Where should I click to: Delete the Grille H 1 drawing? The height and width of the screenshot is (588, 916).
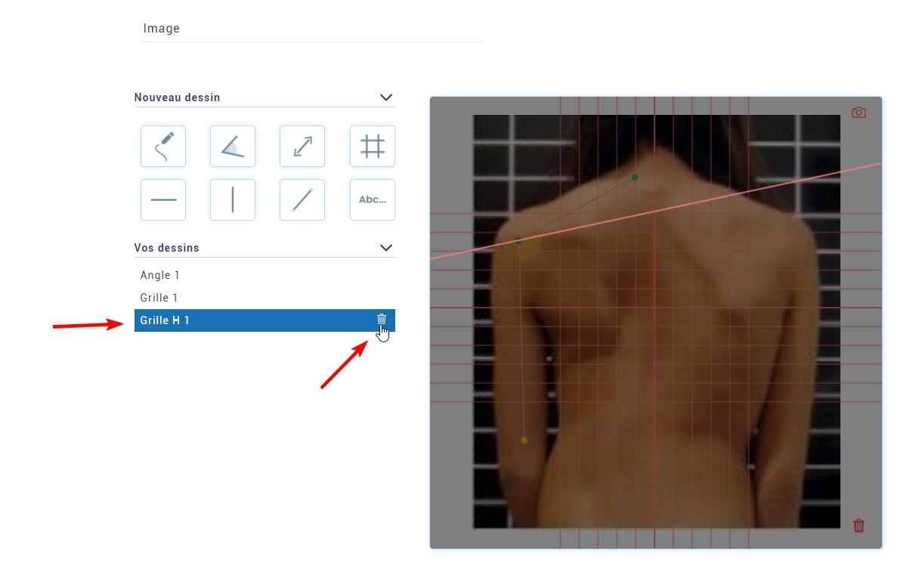pos(382,320)
